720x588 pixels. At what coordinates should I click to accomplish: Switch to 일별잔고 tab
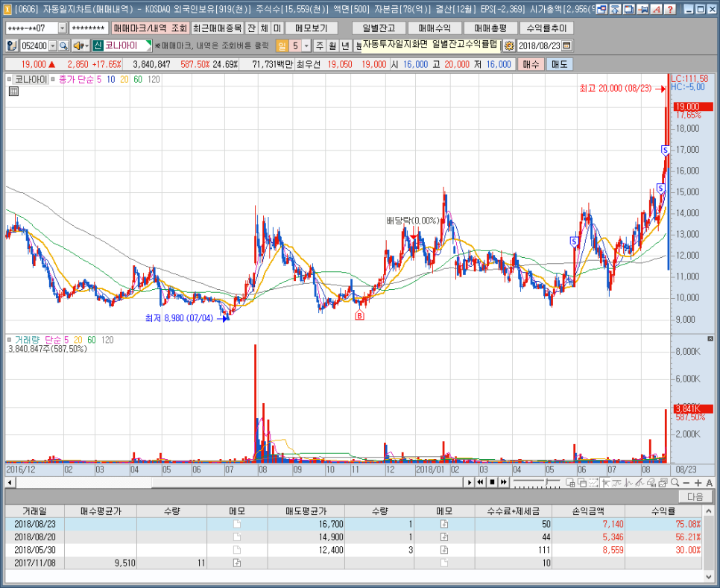coord(379,28)
